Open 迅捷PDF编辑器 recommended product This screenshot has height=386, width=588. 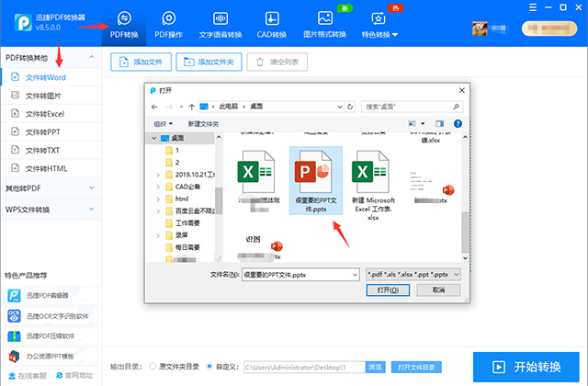click(x=51, y=296)
